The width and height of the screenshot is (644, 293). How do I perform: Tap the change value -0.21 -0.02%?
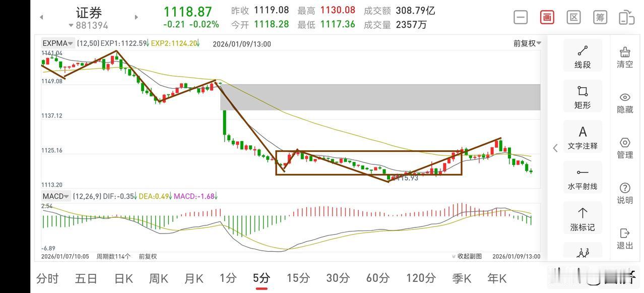pos(191,24)
